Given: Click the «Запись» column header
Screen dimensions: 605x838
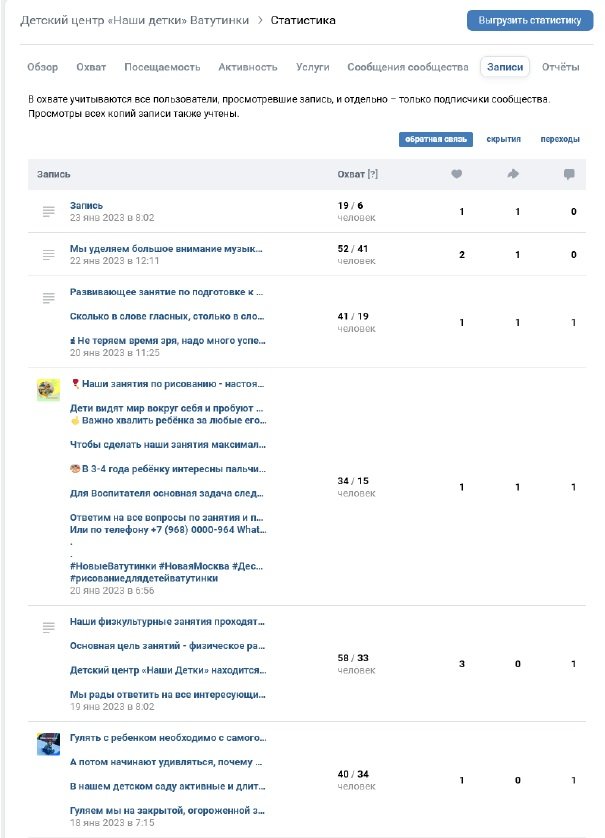Looking at the screenshot, I should pyautogui.click(x=54, y=174).
